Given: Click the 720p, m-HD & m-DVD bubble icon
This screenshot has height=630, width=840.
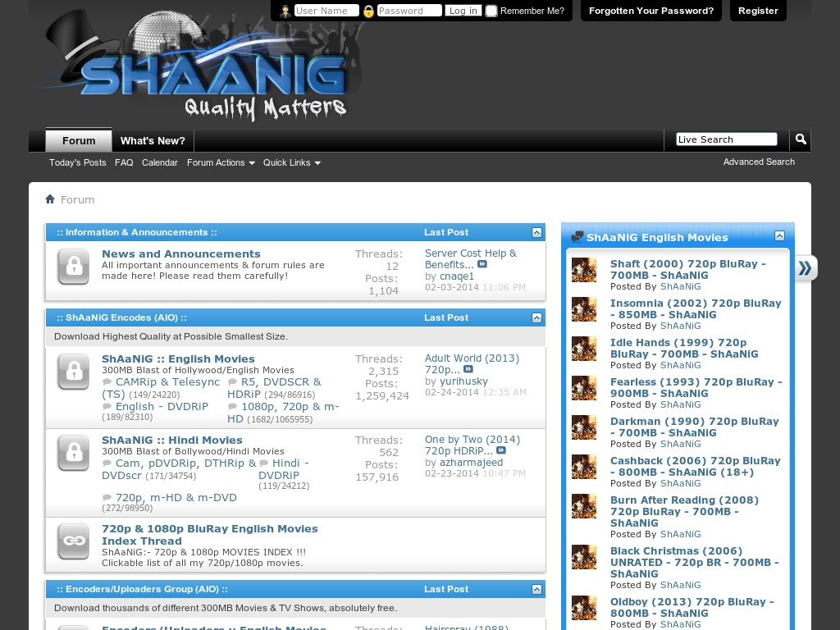Looking at the screenshot, I should click(107, 497).
